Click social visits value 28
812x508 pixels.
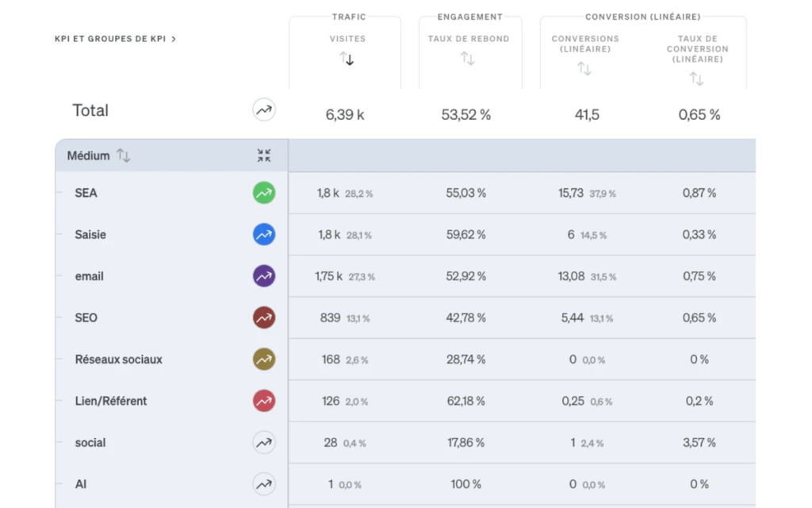tap(331, 443)
